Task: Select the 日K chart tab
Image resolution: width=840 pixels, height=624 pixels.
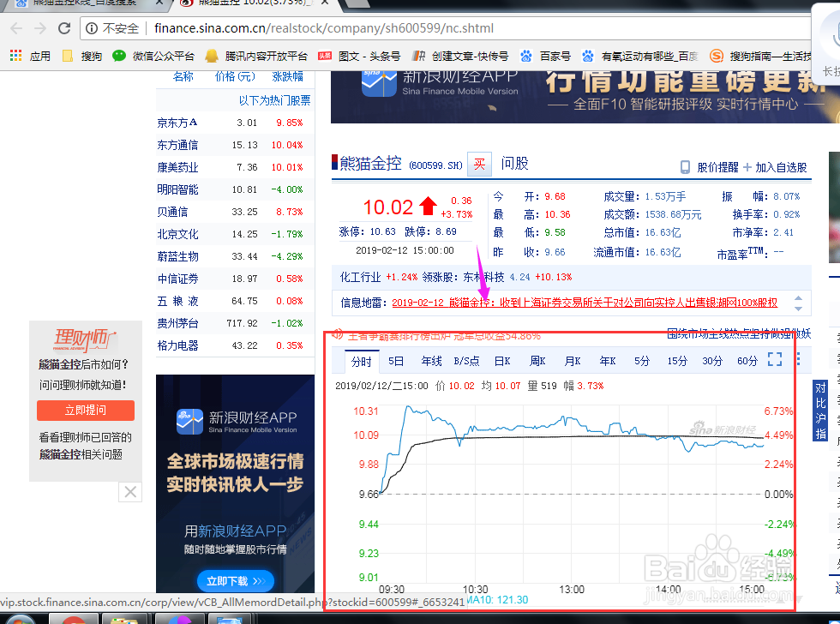Action: [x=502, y=361]
